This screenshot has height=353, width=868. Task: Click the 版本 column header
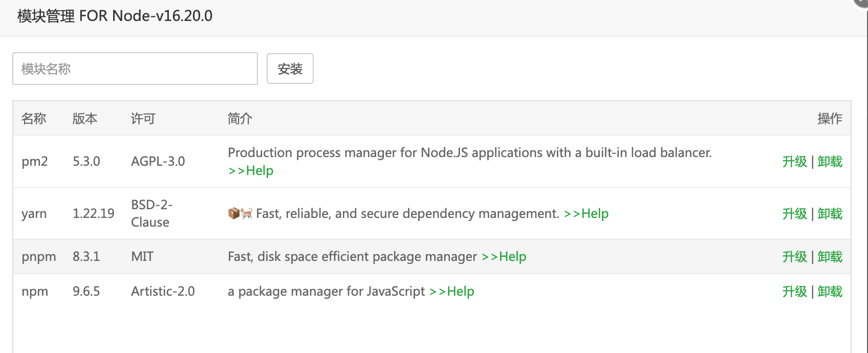coord(85,119)
